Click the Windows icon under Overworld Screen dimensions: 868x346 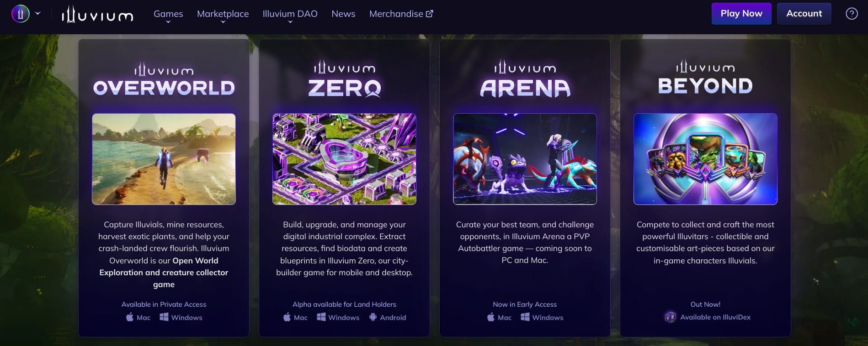click(x=164, y=317)
